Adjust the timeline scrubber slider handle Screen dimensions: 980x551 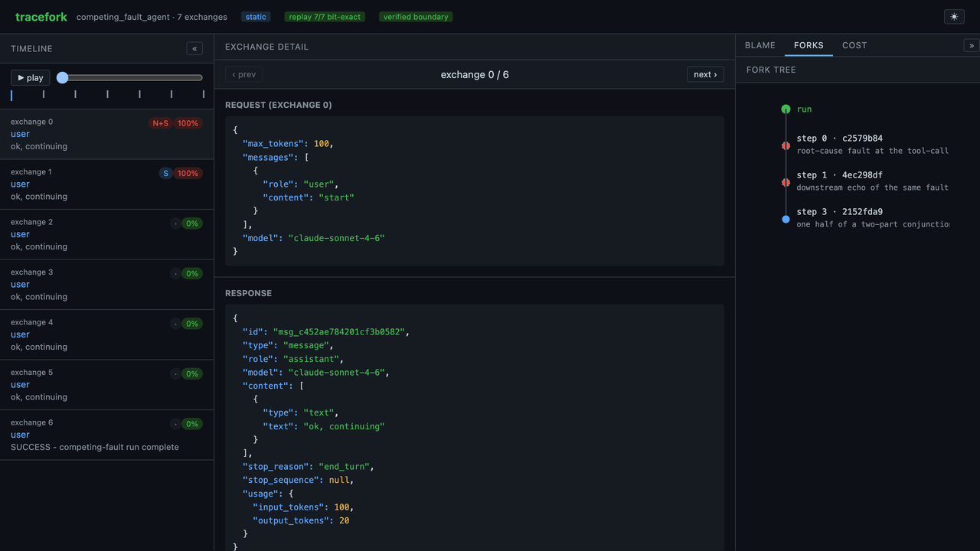click(63, 77)
